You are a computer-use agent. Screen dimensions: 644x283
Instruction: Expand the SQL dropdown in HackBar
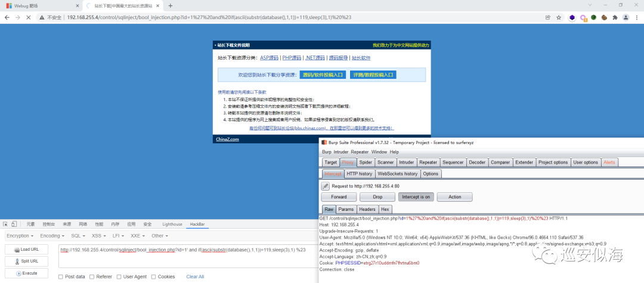pyautogui.click(x=78, y=236)
